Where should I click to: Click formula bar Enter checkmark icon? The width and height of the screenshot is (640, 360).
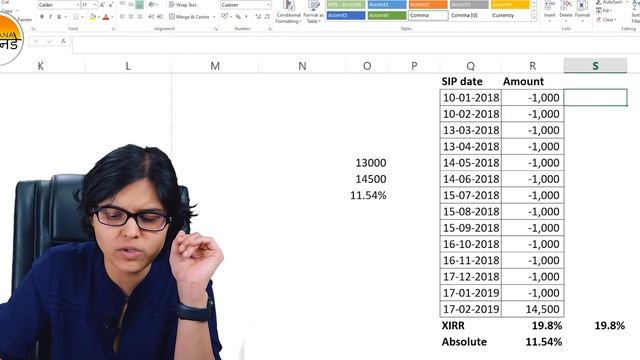49,41
